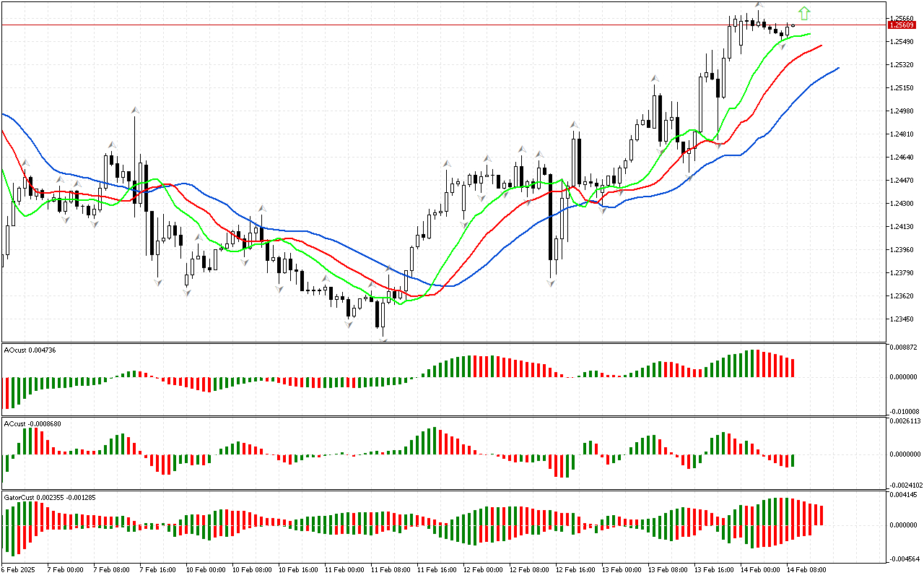This screenshot has width=924, height=578.
Task: Click the 0.0026113 value on ACcust scale
Action: (x=905, y=420)
